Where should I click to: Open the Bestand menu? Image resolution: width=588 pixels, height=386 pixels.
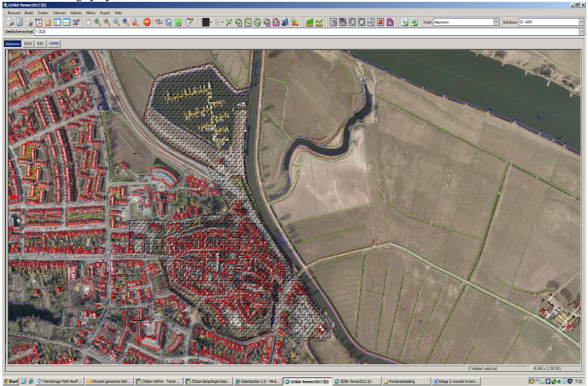tap(14, 12)
